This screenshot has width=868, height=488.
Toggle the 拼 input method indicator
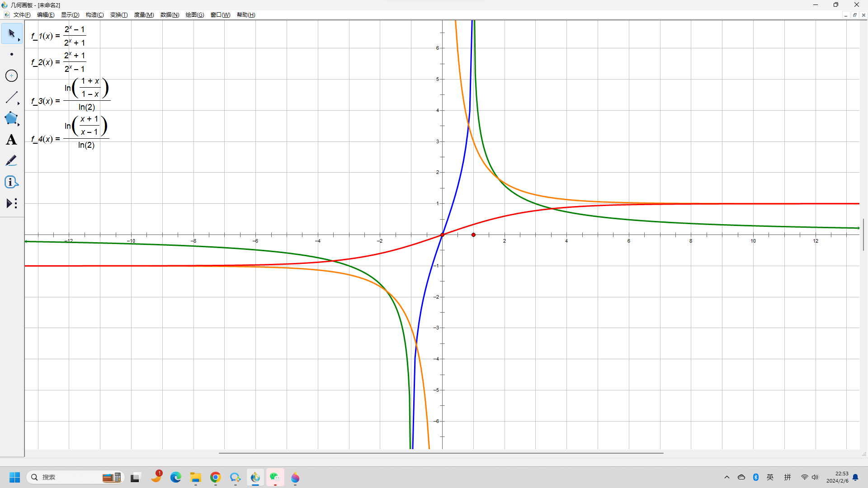pos(788,477)
